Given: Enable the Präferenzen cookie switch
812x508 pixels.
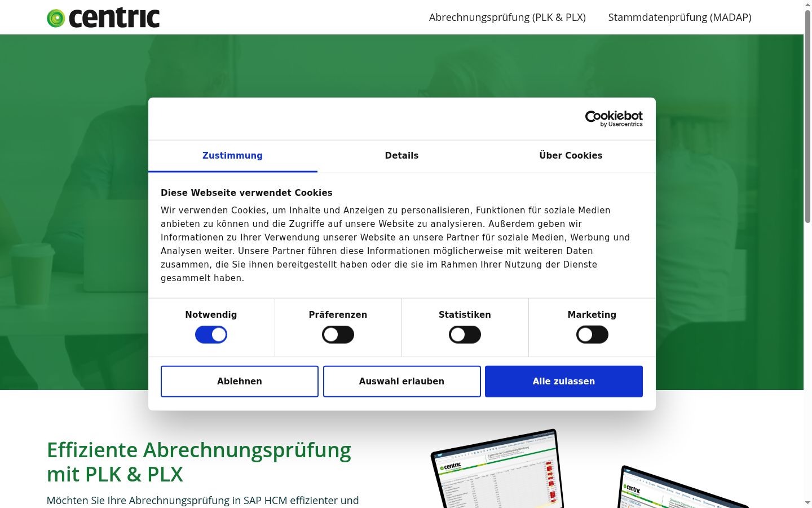Looking at the screenshot, I should tap(338, 335).
